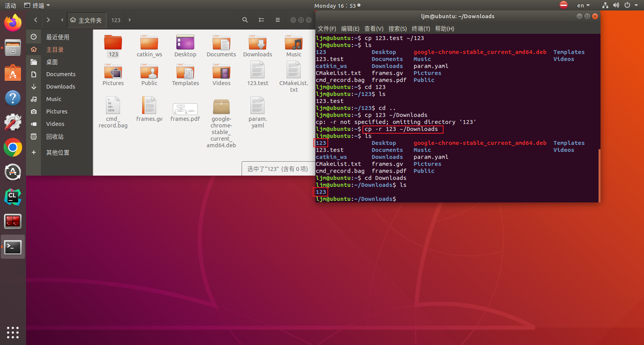Toggle list view in Files toolbar

[x=261, y=20]
